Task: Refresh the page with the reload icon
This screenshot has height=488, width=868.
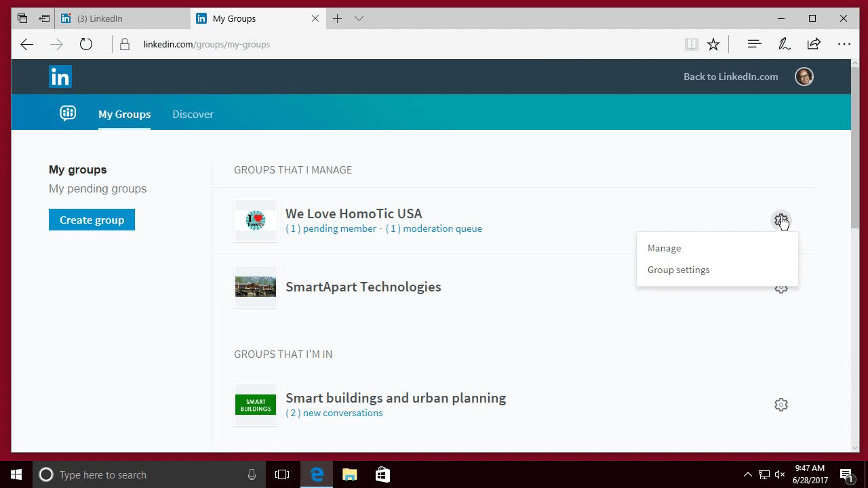Action: coord(86,44)
